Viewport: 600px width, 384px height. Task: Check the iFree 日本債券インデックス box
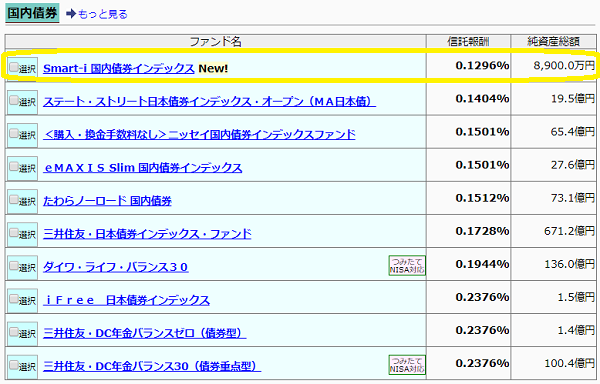[x=14, y=299]
